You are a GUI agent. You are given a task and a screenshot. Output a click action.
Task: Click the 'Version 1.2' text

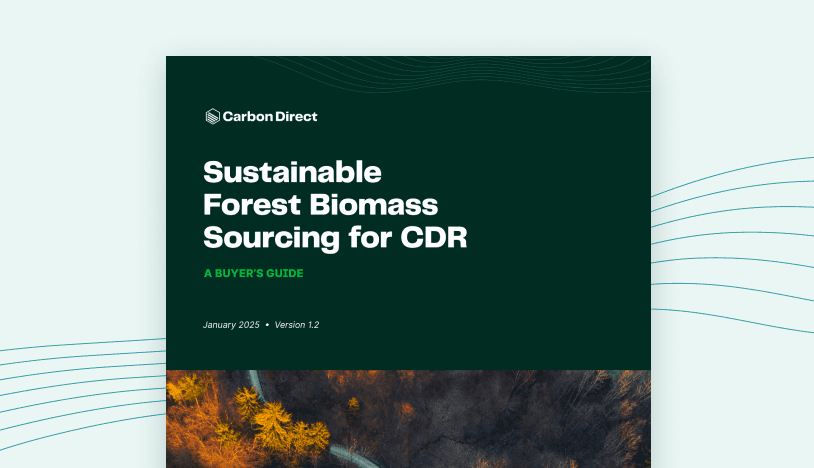(x=297, y=325)
